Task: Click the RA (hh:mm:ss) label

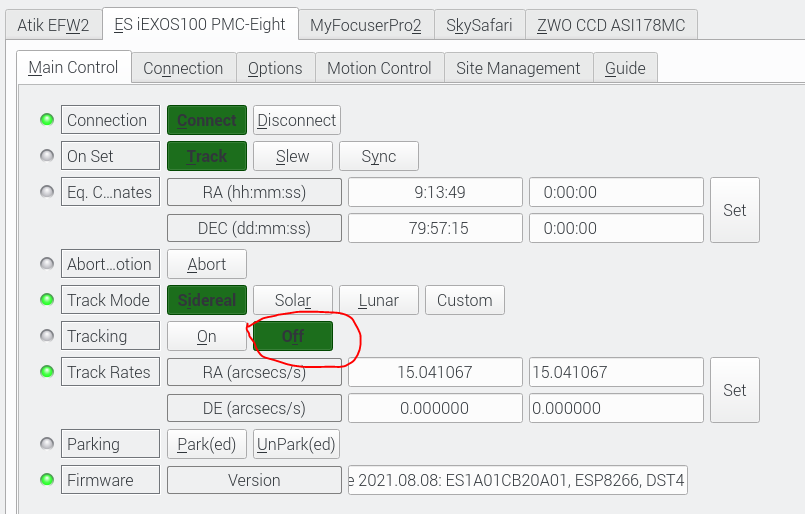Action: point(255,192)
